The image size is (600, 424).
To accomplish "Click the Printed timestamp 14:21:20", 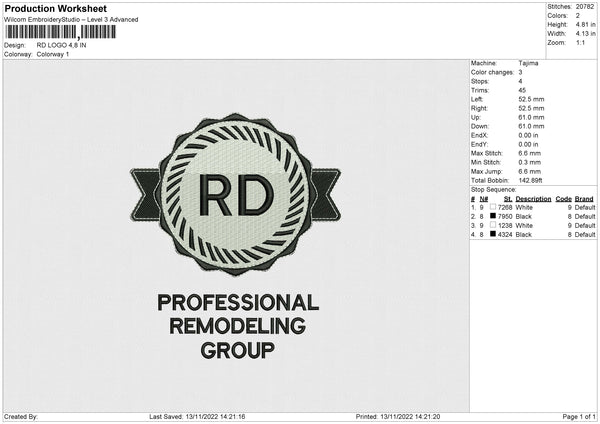I will pos(427,416).
